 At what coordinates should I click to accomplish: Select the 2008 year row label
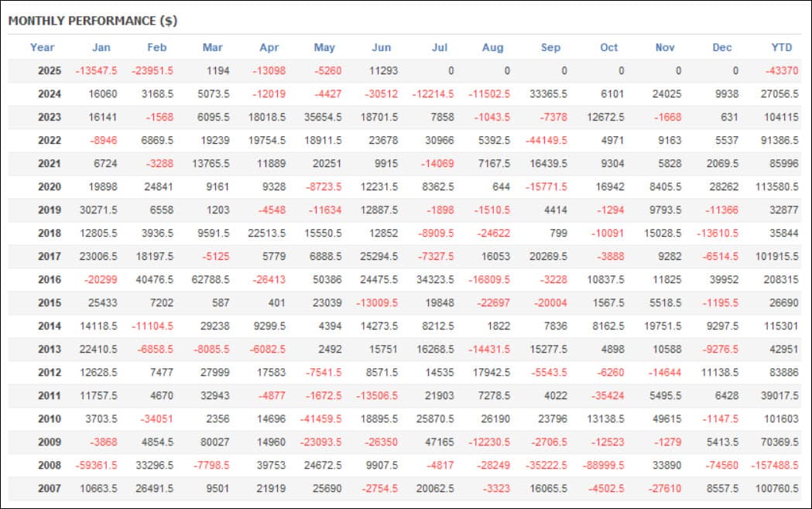coord(50,466)
